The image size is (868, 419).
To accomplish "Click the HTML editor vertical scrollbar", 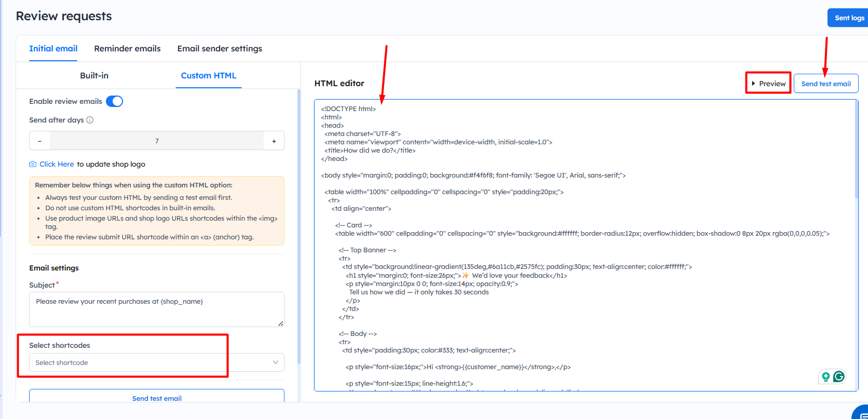I will 856,151.
